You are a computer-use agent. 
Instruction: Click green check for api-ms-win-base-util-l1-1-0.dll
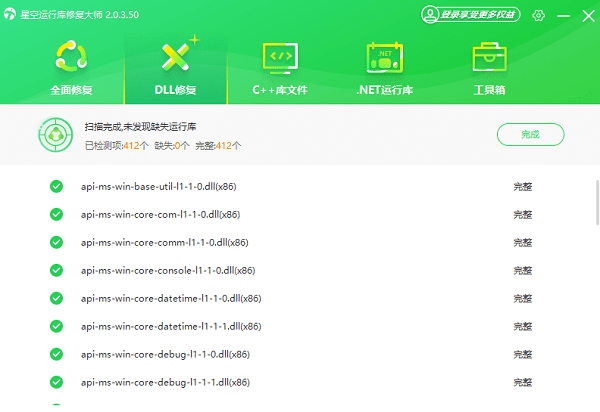tap(56, 186)
